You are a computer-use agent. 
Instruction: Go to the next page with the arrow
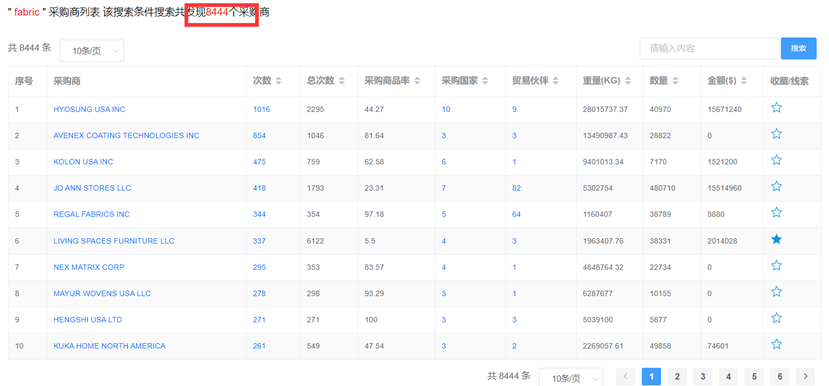point(805,376)
